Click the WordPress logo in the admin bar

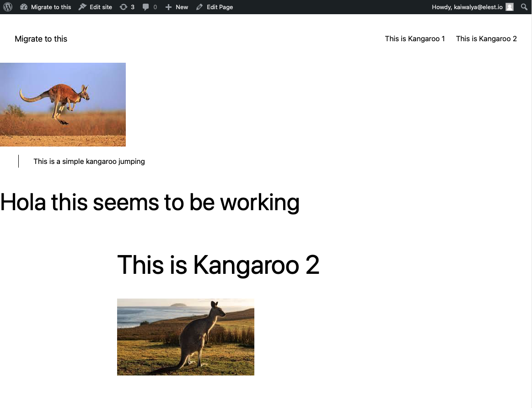pyautogui.click(x=7, y=7)
